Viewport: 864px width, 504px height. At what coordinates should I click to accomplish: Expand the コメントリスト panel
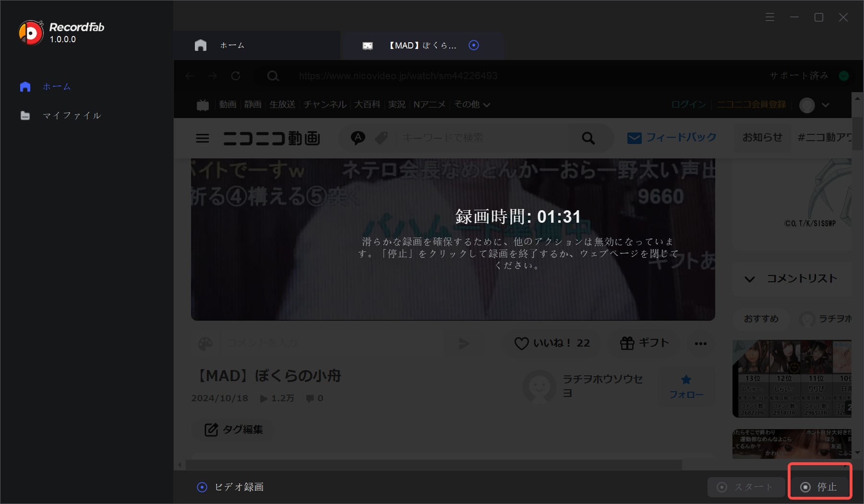click(x=792, y=279)
